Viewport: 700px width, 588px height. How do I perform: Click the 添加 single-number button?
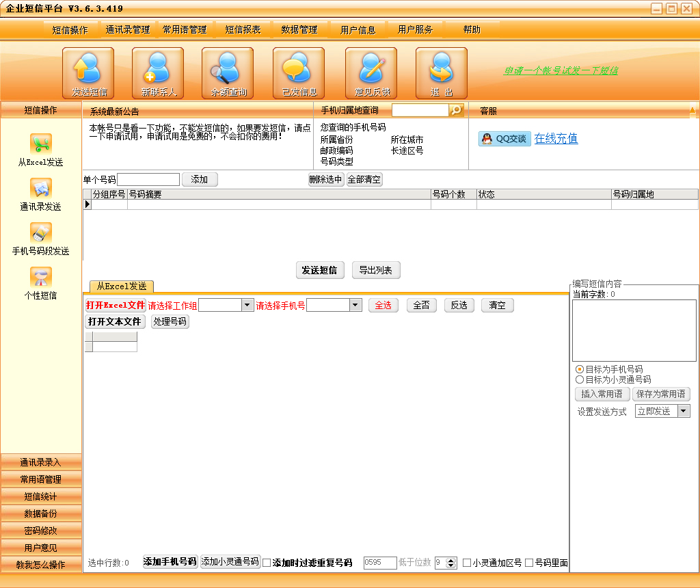[200, 180]
